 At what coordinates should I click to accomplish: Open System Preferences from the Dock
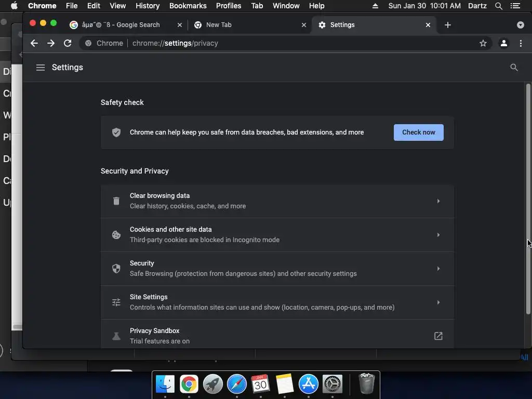[332, 384]
